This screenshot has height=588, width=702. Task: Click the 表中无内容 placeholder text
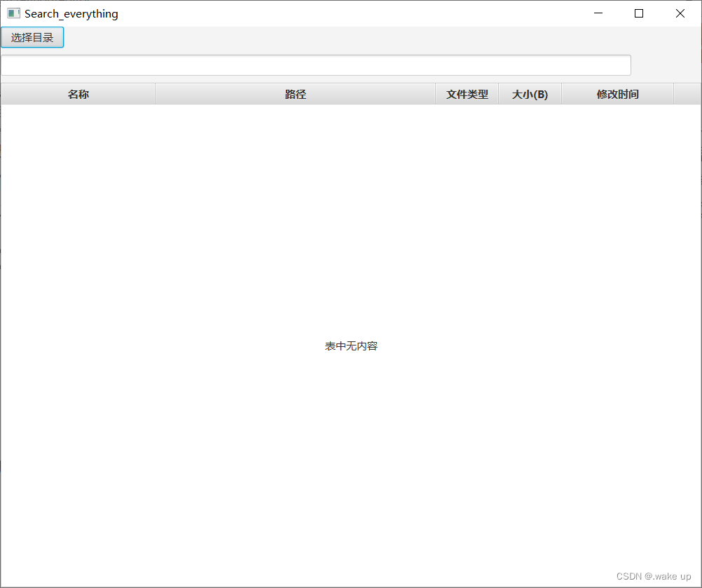(x=351, y=346)
